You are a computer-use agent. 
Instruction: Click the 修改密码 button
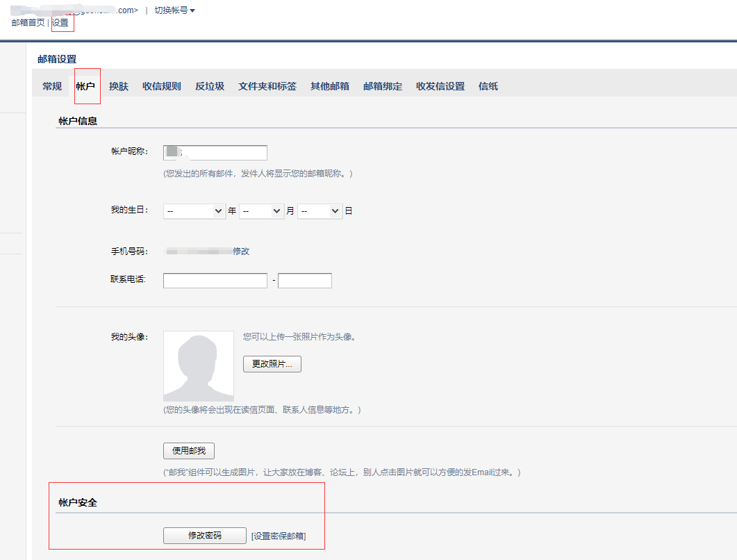point(205,536)
